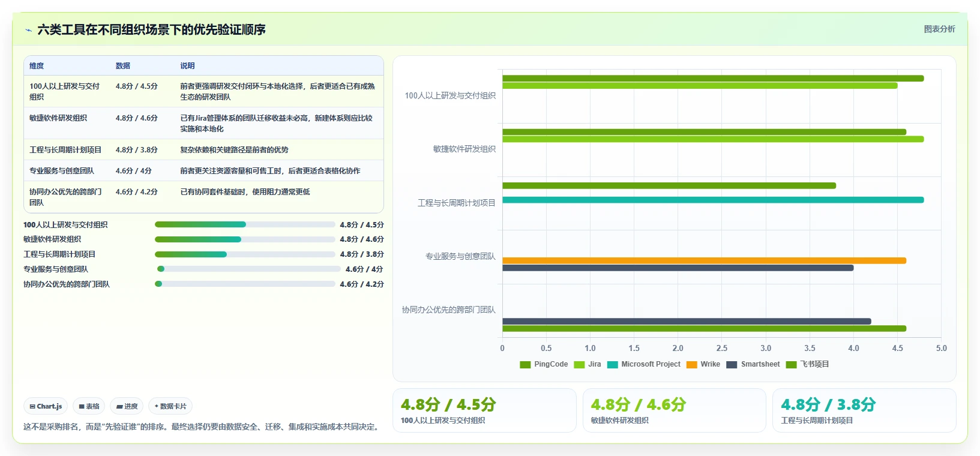Click the 数据卡片 tag chip
The image size is (980, 456).
(x=170, y=406)
